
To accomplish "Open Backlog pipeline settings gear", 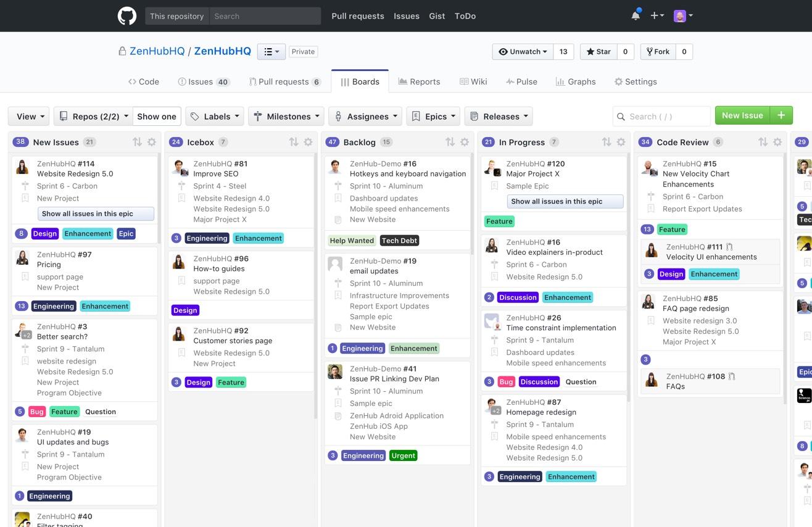I will click(465, 142).
